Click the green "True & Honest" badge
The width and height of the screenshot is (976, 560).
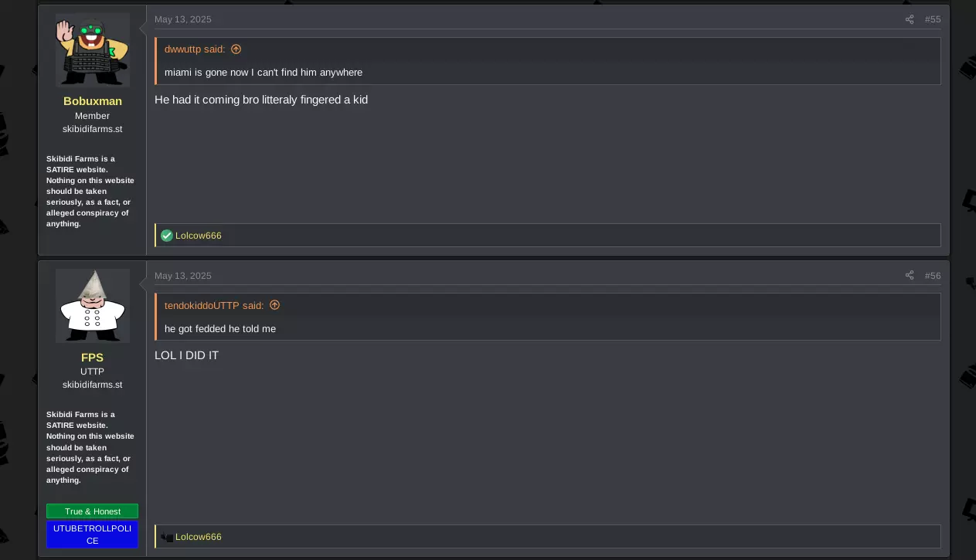click(x=93, y=511)
